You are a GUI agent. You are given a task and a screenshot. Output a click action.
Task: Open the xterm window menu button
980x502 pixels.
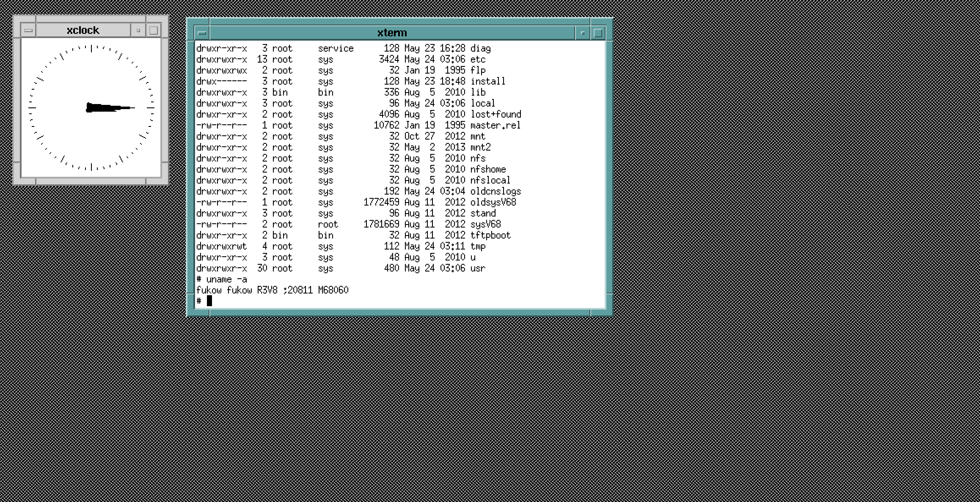pos(202,33)
